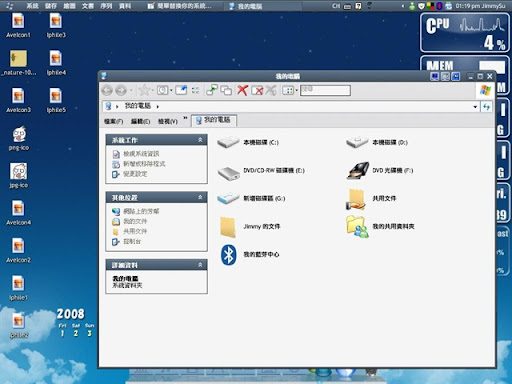Show hidden menus with the » chevron
This screenshot has height=384, width=512.
tap(185, 118)
